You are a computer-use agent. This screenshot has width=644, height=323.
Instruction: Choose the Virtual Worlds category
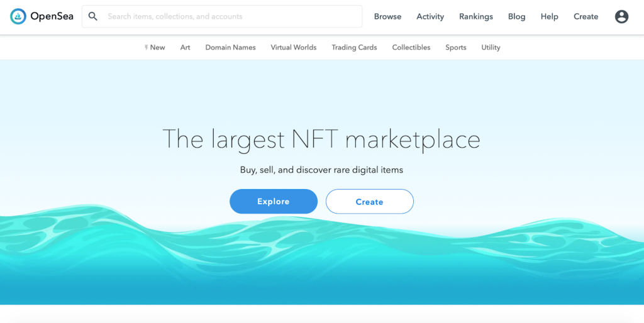coord(293,47)
